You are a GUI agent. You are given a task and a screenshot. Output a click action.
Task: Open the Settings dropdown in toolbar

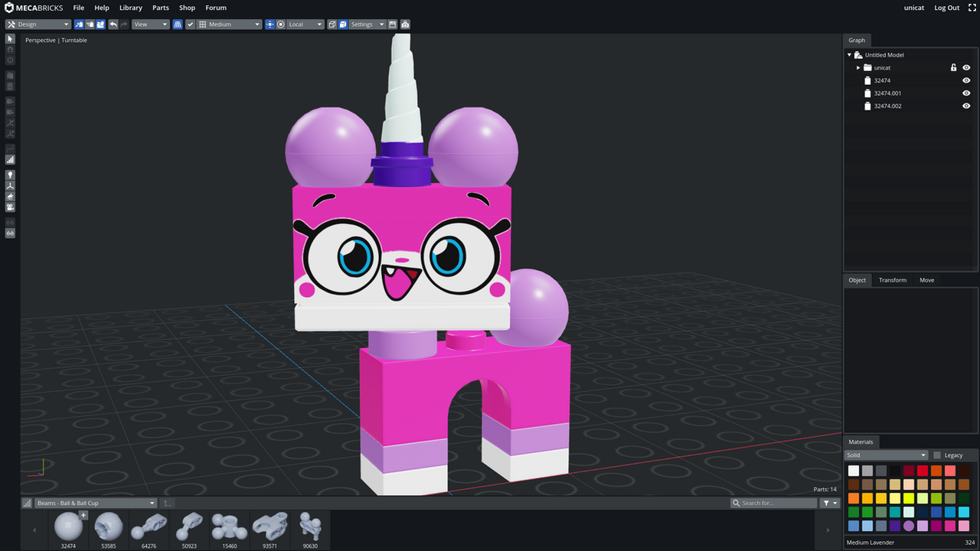coord(367,24)
